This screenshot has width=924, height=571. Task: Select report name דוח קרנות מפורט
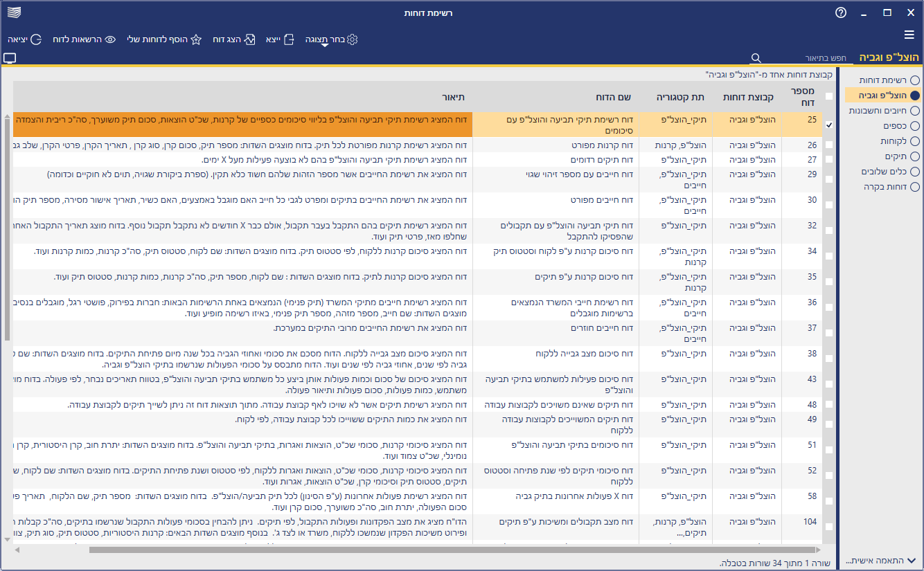[601, 145]
